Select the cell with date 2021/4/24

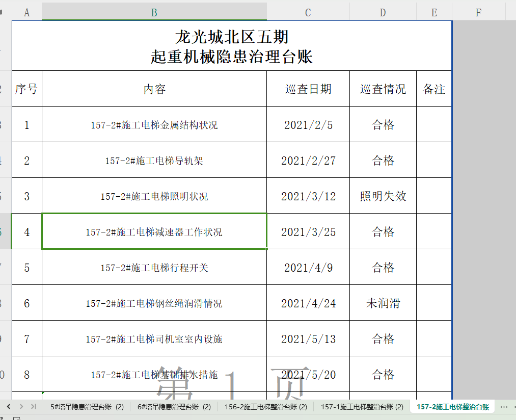pyautogui.click(x=308, y=303)
